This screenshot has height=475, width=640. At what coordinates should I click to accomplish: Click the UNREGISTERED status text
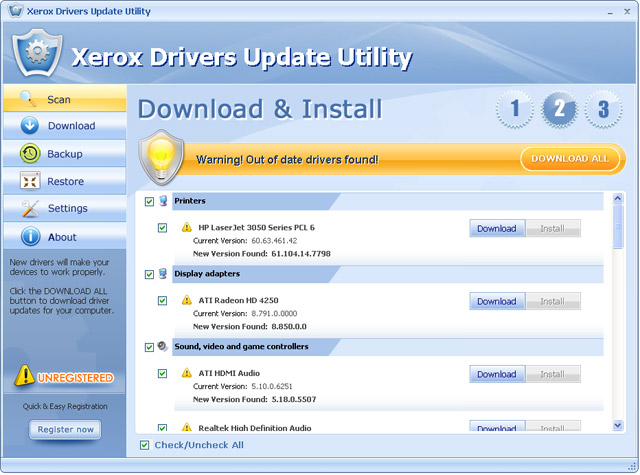(76, 378)
